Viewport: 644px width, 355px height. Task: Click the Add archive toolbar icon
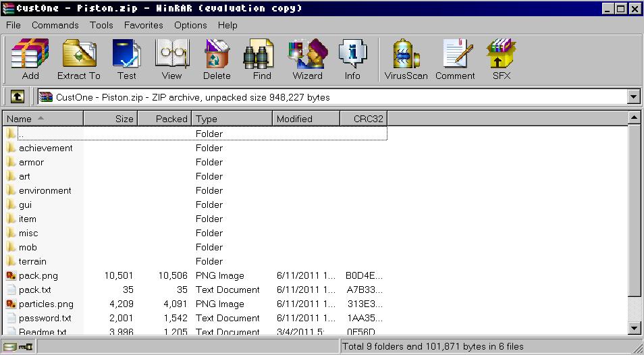[30, 59]
